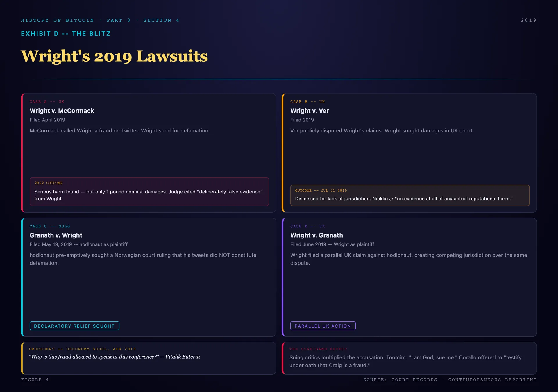
Task: Click the 'Declaratory Relief Sought' badge
Action: (74, 326)
